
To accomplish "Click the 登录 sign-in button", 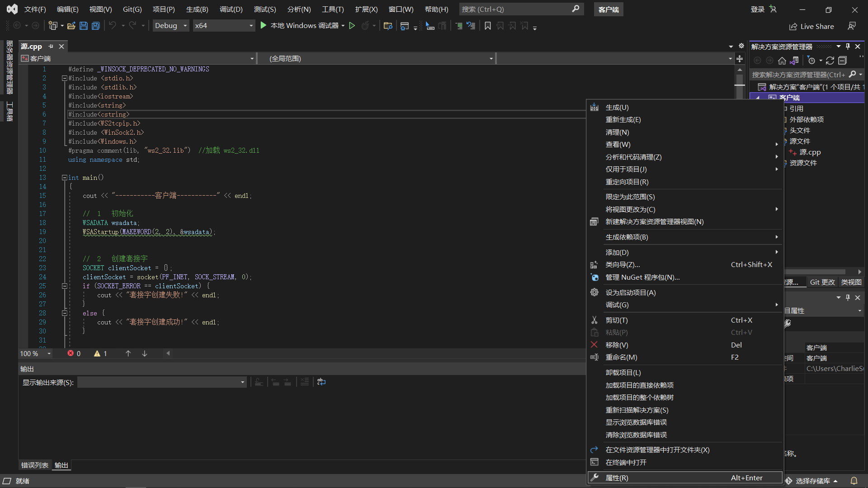I will coord(758,9).
